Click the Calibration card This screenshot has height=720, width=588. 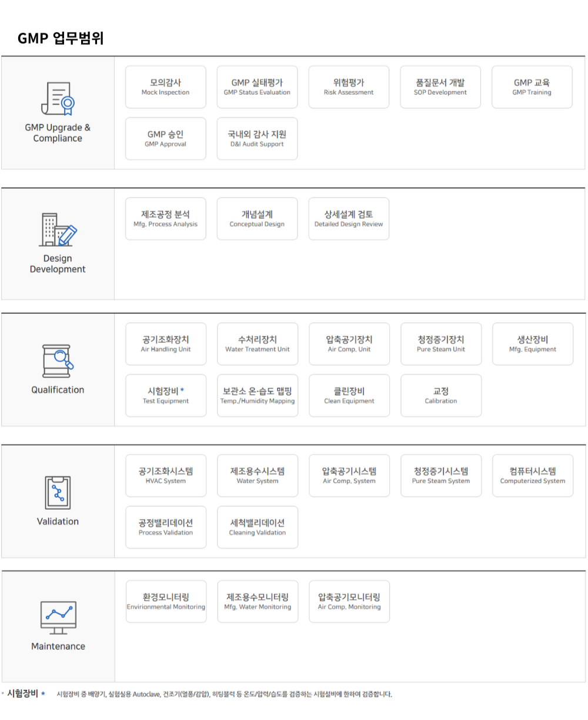tap(441, 396)
